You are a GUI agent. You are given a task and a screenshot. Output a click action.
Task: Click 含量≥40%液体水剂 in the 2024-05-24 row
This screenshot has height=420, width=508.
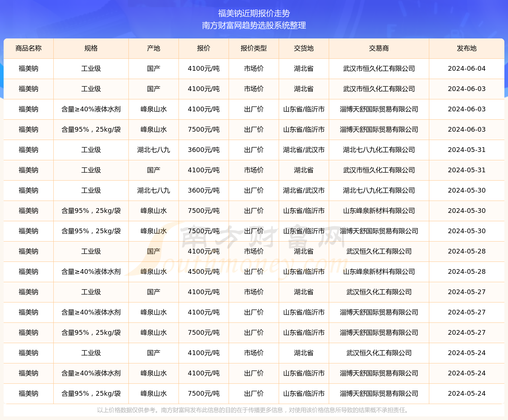coord(91,373)
